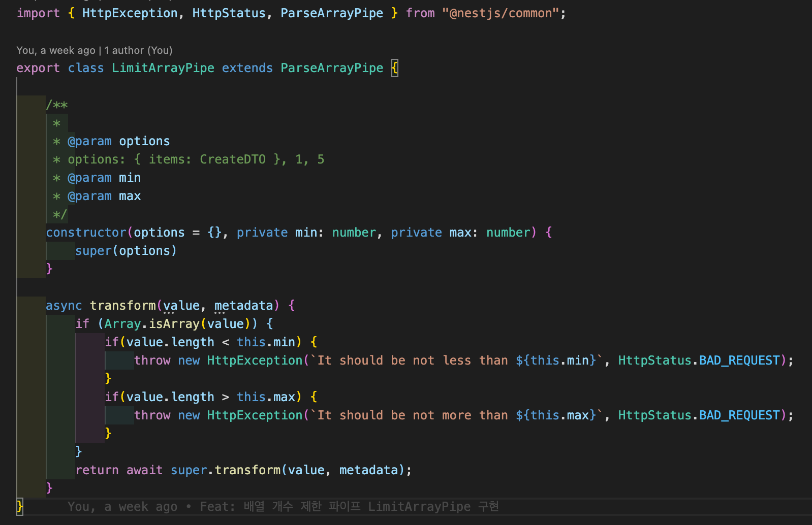Screen dimensions: 812x525
Task: Click the final closing brace of the class
Action: tap(20, 507)
